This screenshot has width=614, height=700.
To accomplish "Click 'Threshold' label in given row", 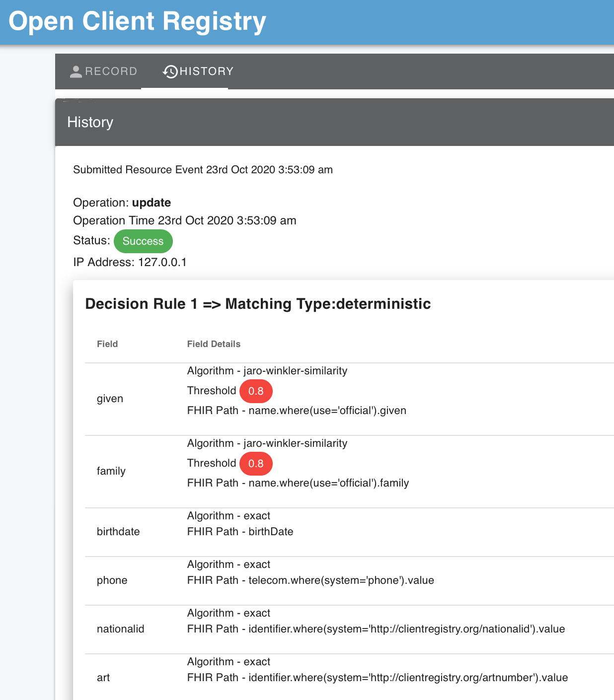I will (212, 391).
